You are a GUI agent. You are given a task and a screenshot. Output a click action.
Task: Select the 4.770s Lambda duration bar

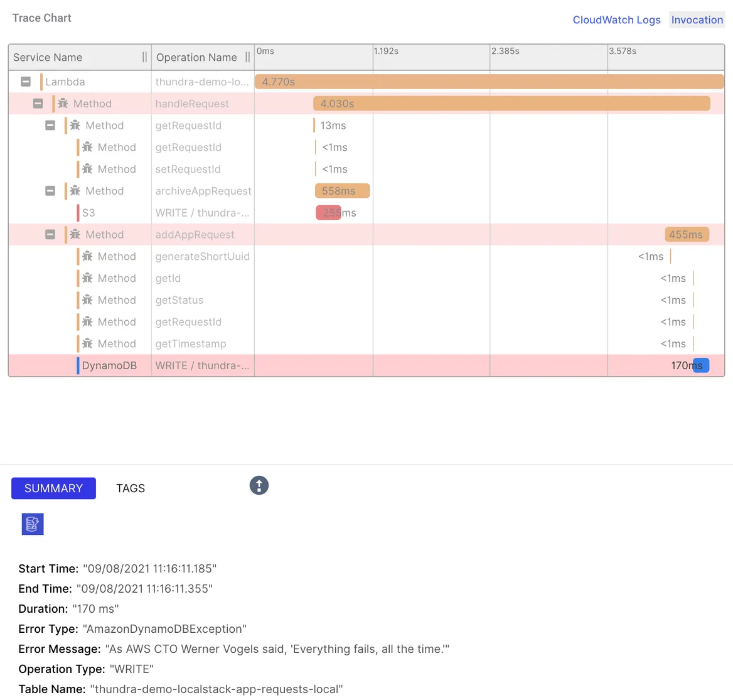pyautogui.click(x=488, y=82)
